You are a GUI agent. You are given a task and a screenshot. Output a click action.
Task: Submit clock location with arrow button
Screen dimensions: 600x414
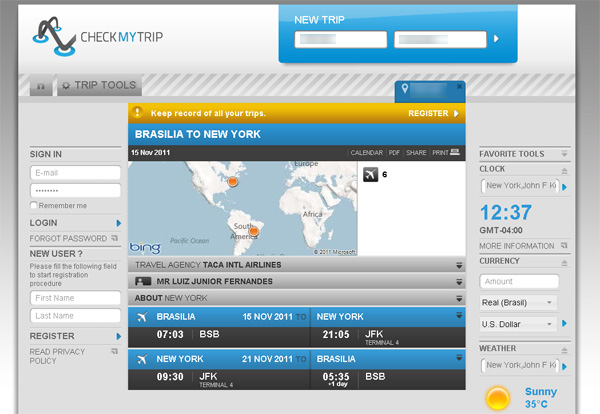click(564, 187)
